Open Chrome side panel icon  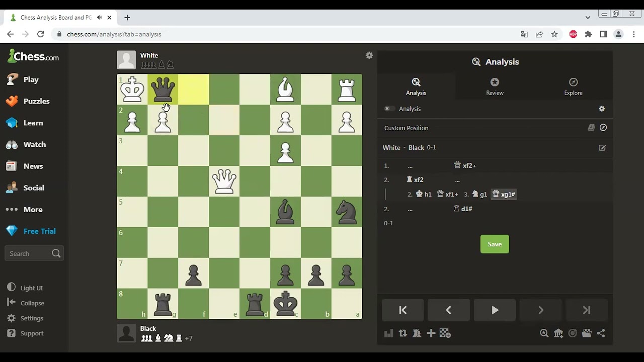(x=603, y=34)
